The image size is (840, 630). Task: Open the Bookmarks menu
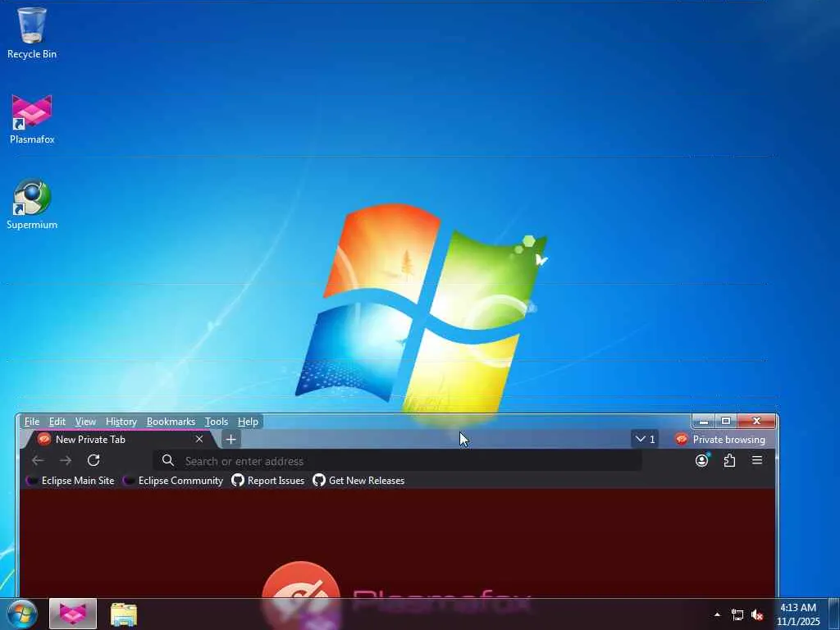click(x=171, y=422)
